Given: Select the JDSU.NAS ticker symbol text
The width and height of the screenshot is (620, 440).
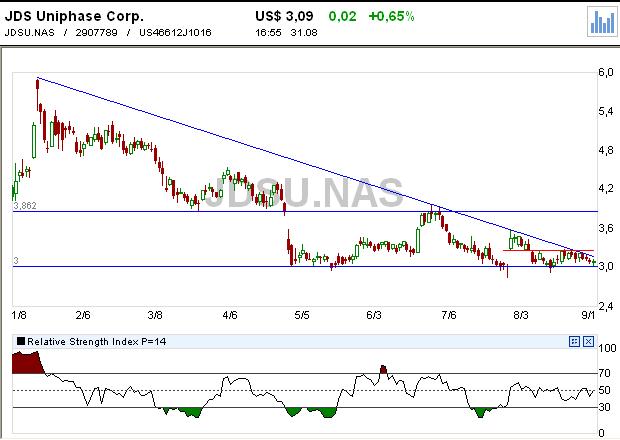Looking at the screenshot, I should pyautogui.click(x=30, y=32).
